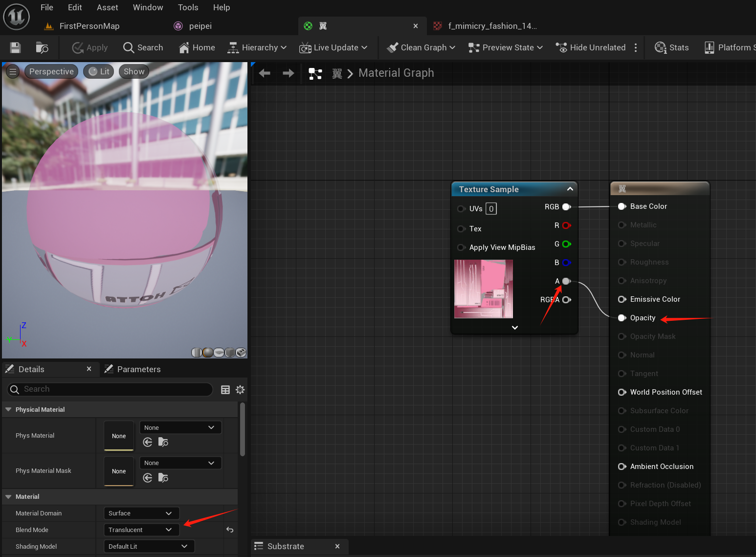Screen dimensions: 756x557
Task: Open the viewport Show menu
Action: click(x=134, y=71)
